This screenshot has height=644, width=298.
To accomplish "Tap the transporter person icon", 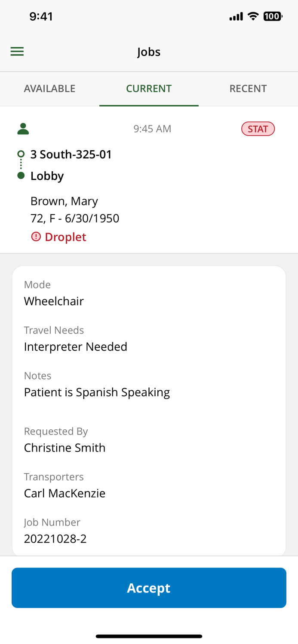I will point(23,128).
